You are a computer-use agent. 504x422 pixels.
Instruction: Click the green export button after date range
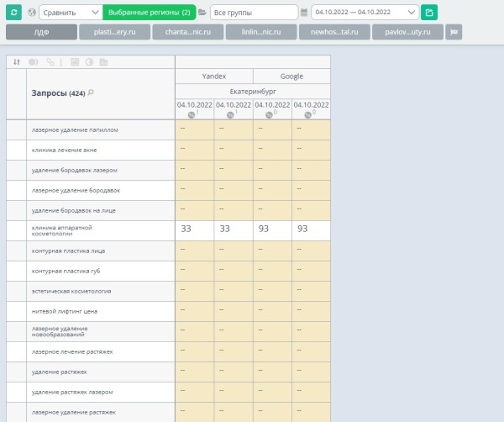click(429, 13)
